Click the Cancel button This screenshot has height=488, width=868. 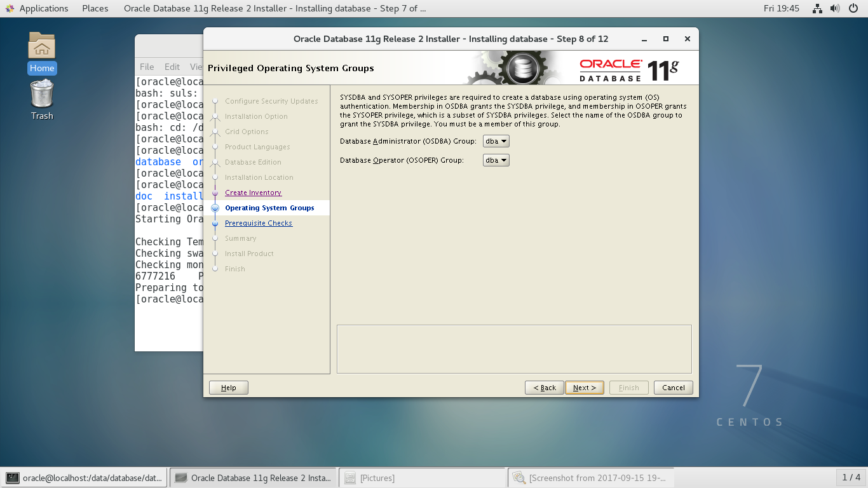(674, 388)
